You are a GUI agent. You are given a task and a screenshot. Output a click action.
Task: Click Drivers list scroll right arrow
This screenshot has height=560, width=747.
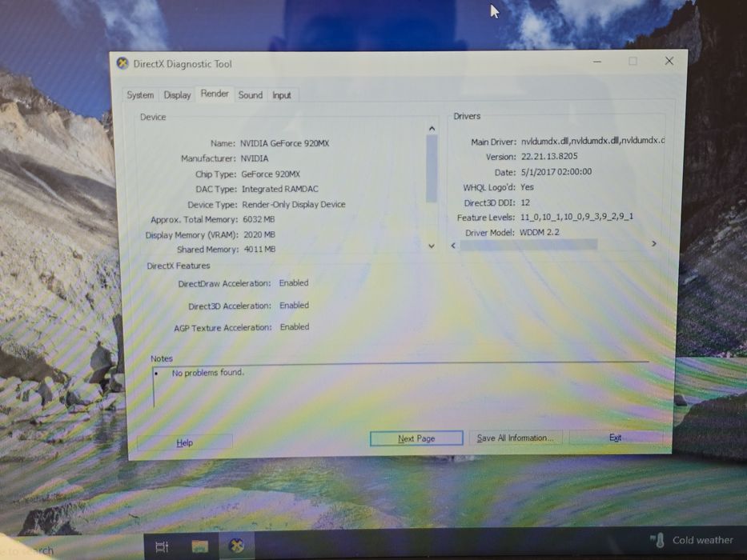654,244
